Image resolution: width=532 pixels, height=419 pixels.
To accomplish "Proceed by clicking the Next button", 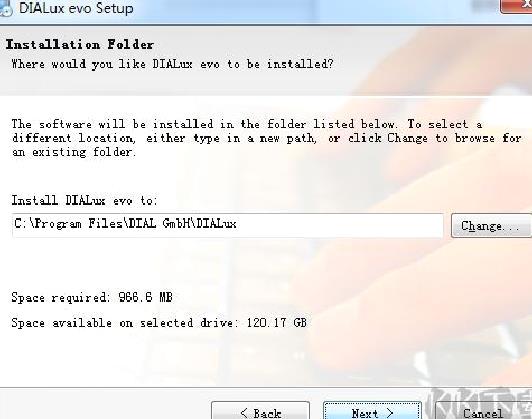I will [x=373, y=411].
